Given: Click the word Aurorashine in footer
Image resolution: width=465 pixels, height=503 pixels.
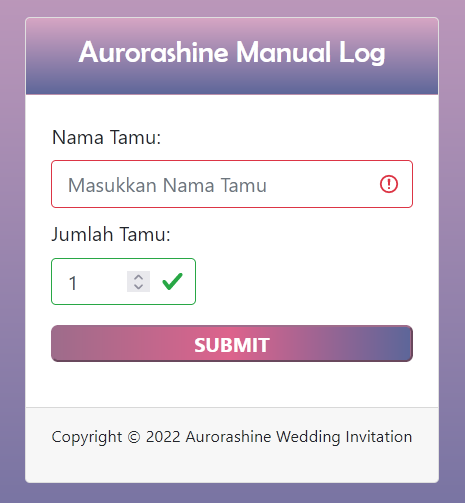Looking at the screenshot, I should 228,437.
